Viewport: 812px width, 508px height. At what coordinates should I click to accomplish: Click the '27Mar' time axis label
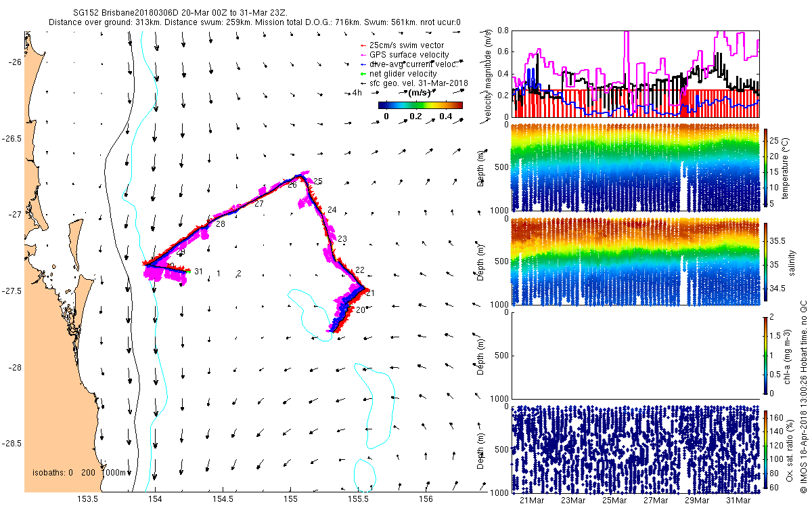point(656,501)
